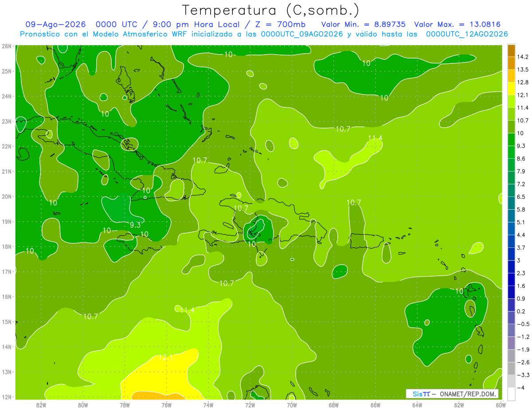Viewport: 532px width, 411px height.
Task: Select the dark green swatch between 9.3 and 10
Action: [x=511, y=139]
